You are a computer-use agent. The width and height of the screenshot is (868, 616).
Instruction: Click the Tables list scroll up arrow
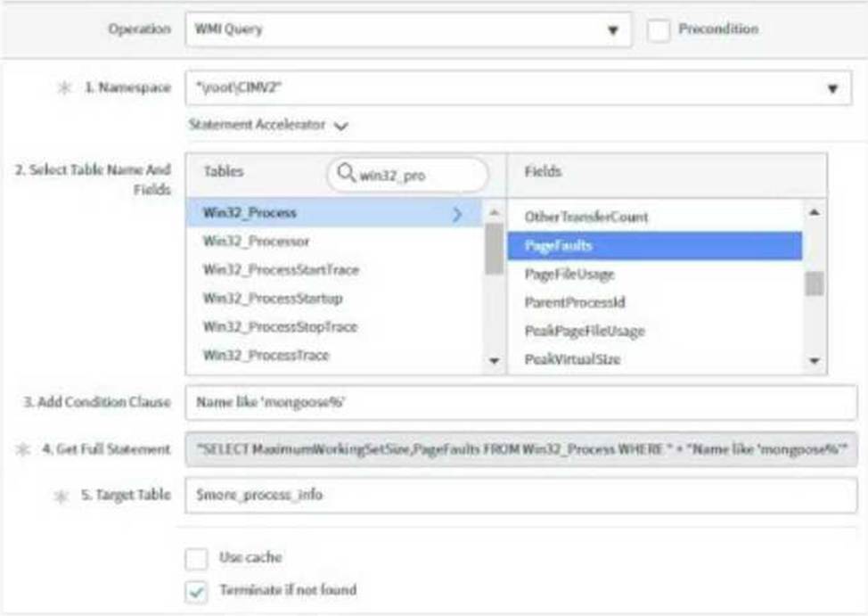tap(495, 213)
